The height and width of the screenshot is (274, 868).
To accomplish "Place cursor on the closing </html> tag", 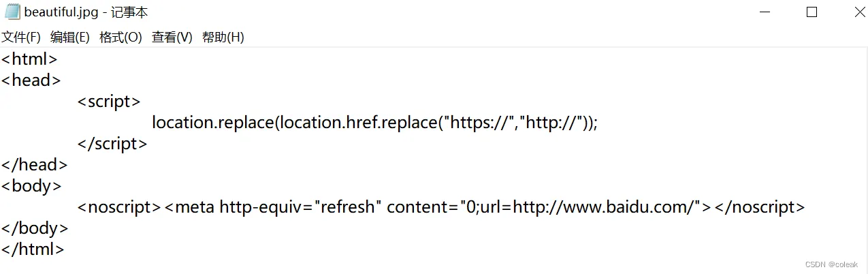I will (x=33, y=249).
